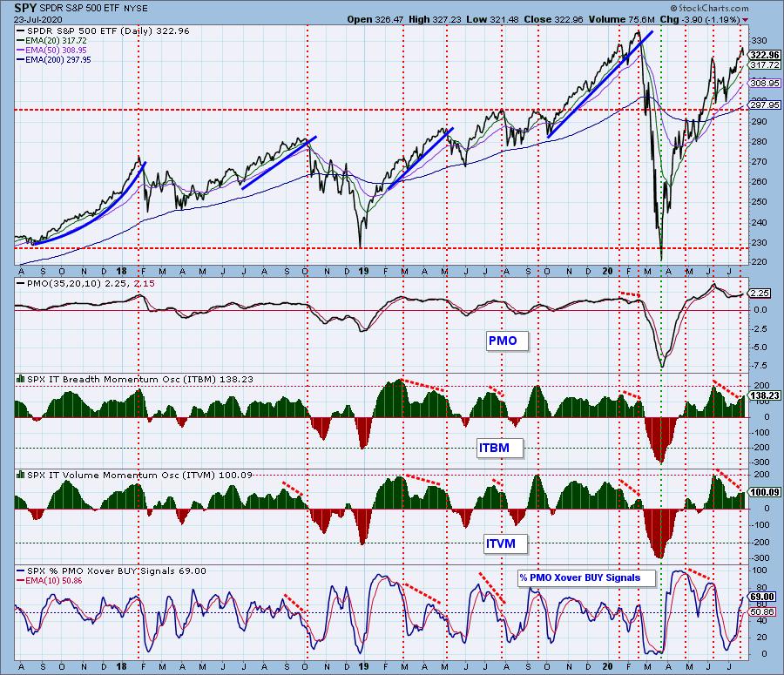Click the histogram icon beside the ITBM title
Screen dimensions: 784x675
pos(21,380)
